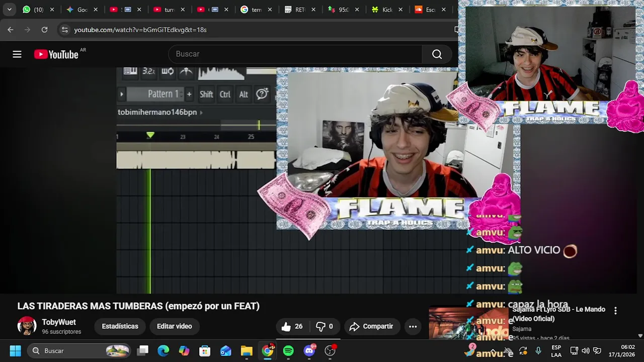Open Task View on the taskbar
644x362 pixels.
pyautogui.click(x=143, y=351)
